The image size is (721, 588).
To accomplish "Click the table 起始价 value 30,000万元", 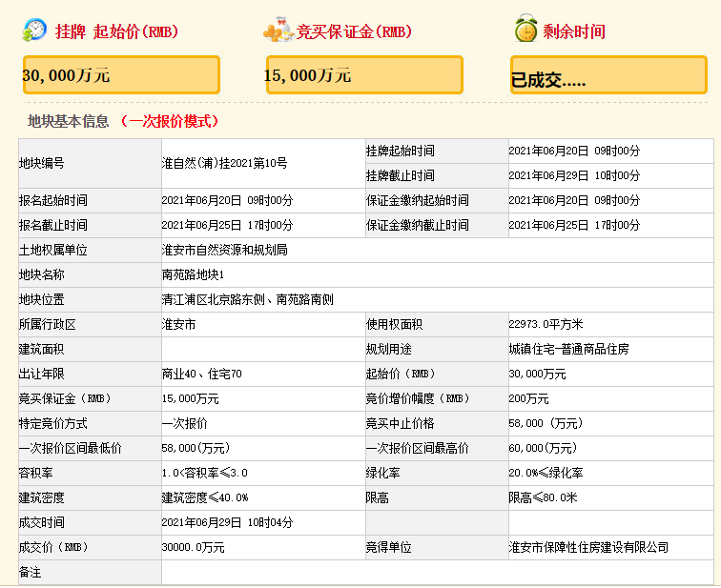I will coord(537,374).
